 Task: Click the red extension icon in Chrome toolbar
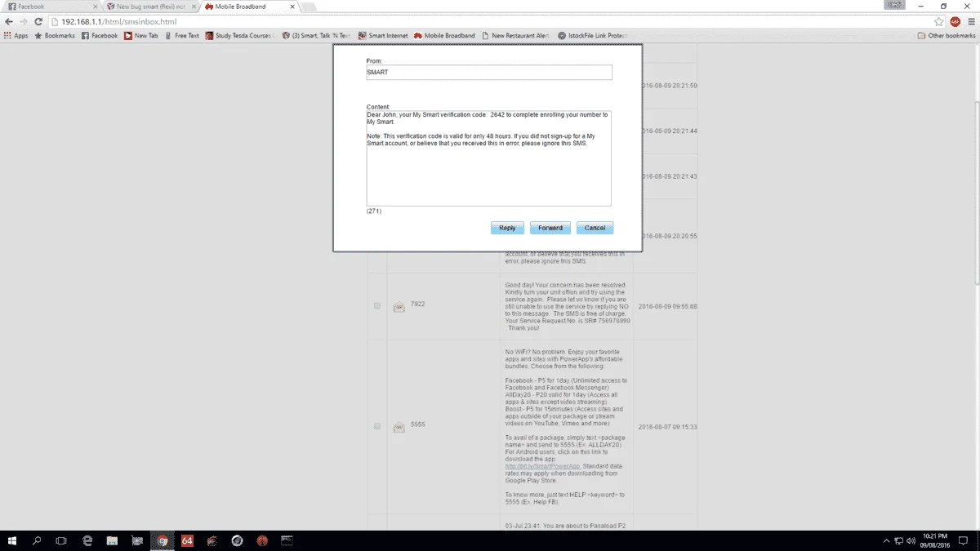tap(955, 21)
